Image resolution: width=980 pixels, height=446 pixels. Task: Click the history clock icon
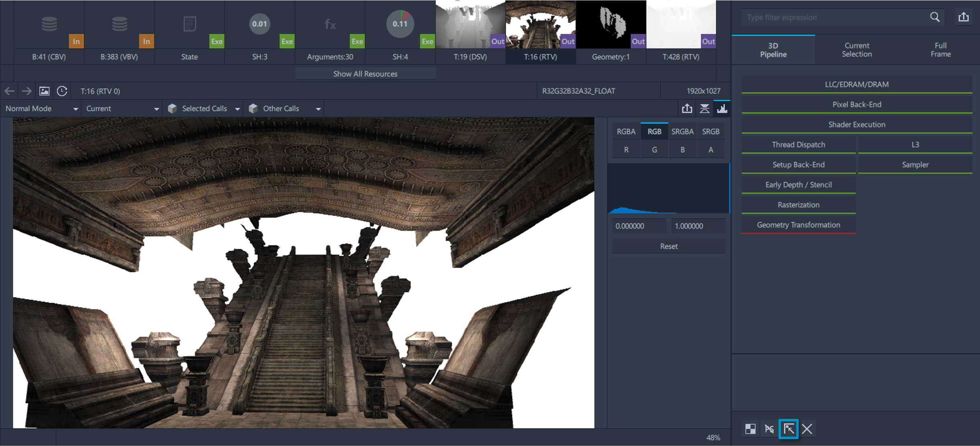(62, 91)
